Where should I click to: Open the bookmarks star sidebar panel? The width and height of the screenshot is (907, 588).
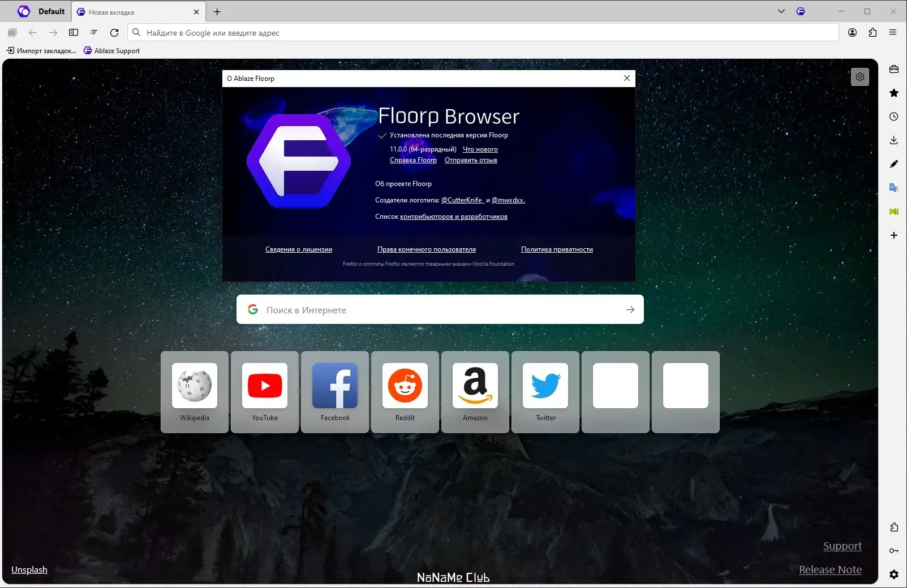(x=894, y=93)
